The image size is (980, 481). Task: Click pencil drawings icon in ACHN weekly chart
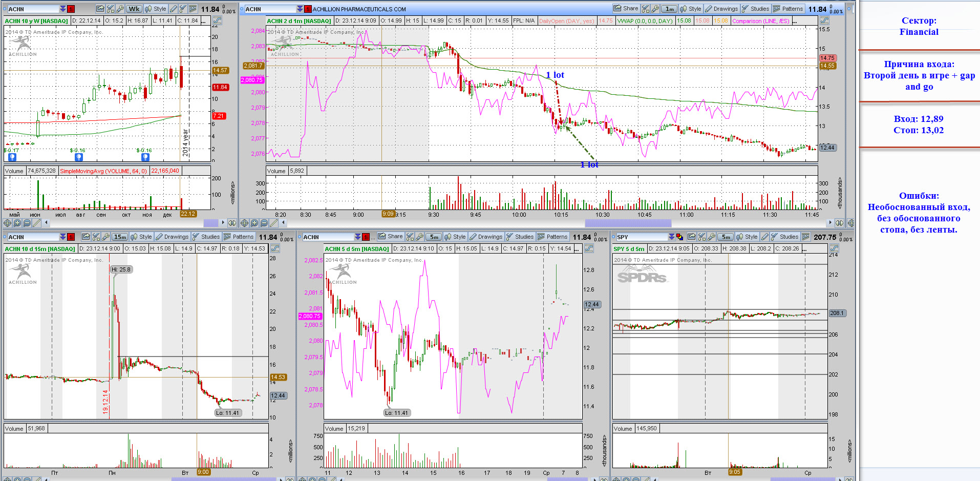pos(173,9)
